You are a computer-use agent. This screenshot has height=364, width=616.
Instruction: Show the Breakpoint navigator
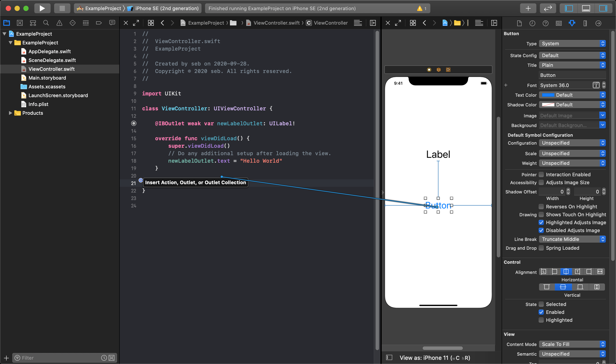point(99,23)
